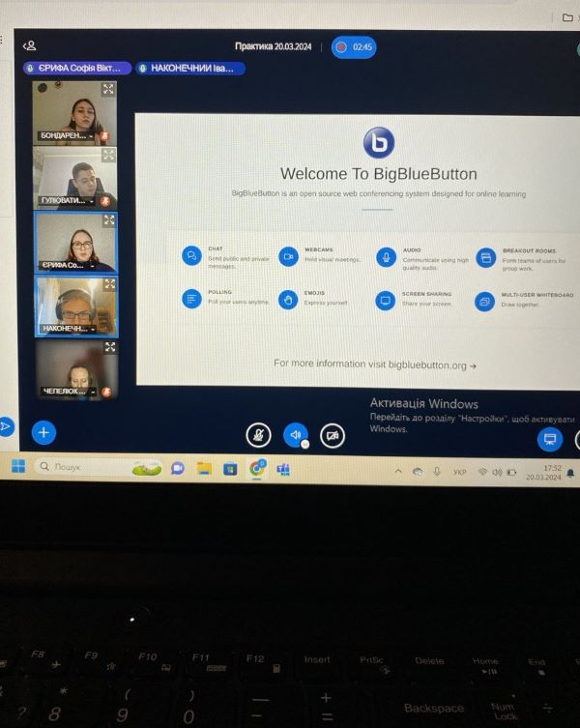The width and height of the screenshot is (580, 728).
Task: Make БОНДАРЕН webcam fullscreen
Action: point(107,89)
